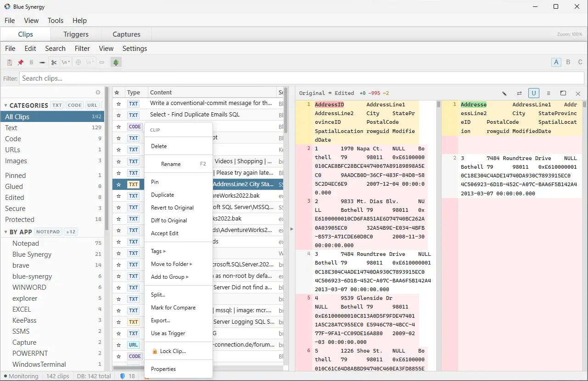Switch to the Triggers tab

76,34
